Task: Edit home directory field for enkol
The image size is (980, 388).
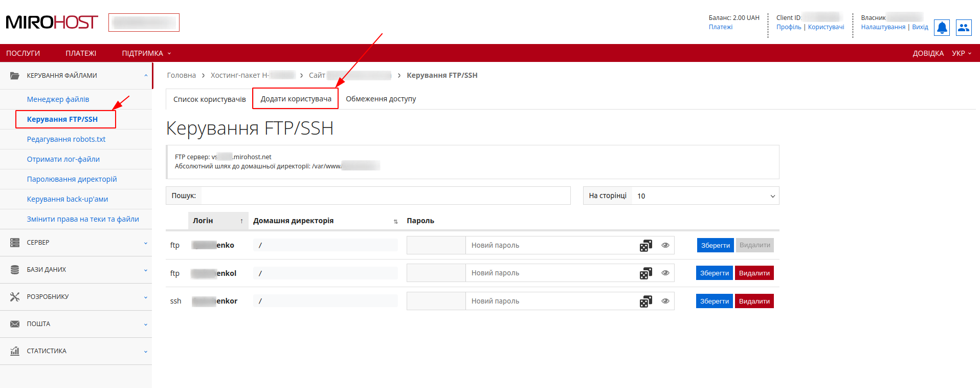Action: (325, 273)
